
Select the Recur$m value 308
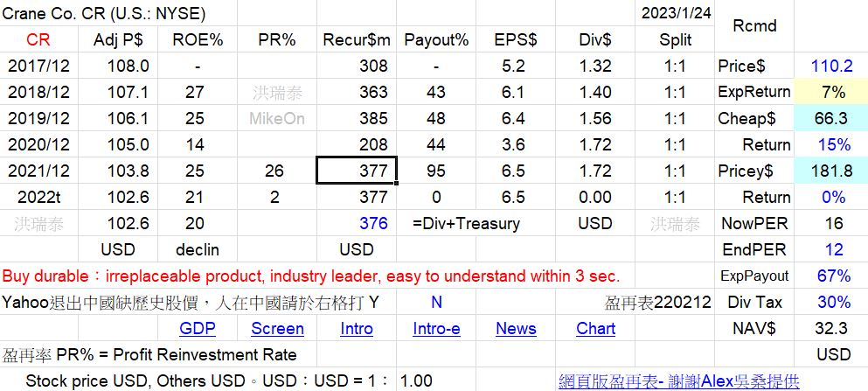[356, 66]
